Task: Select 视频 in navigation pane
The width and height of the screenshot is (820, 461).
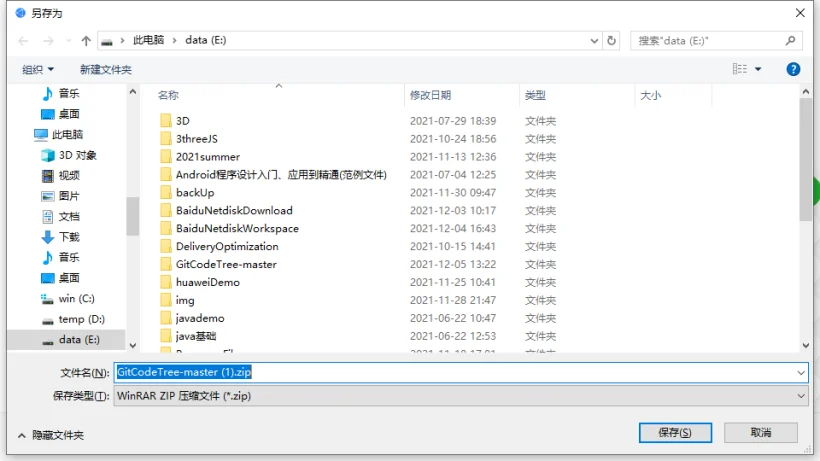Action: (x=61, y=176)
